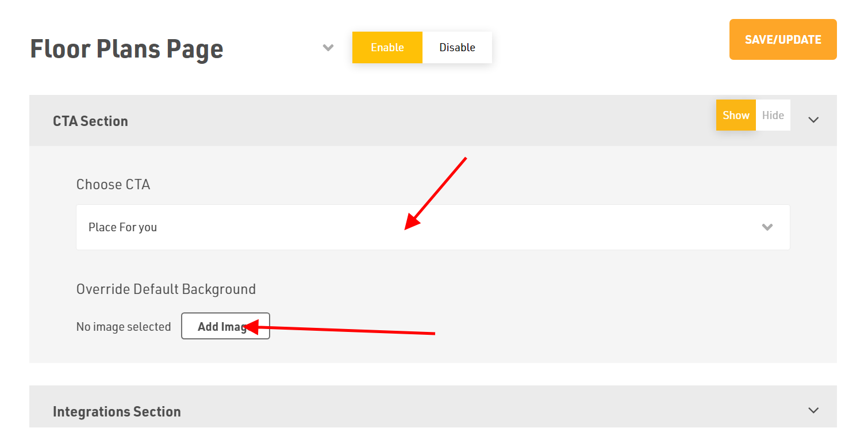Click the Override Default Background label

tap(166, 289)
